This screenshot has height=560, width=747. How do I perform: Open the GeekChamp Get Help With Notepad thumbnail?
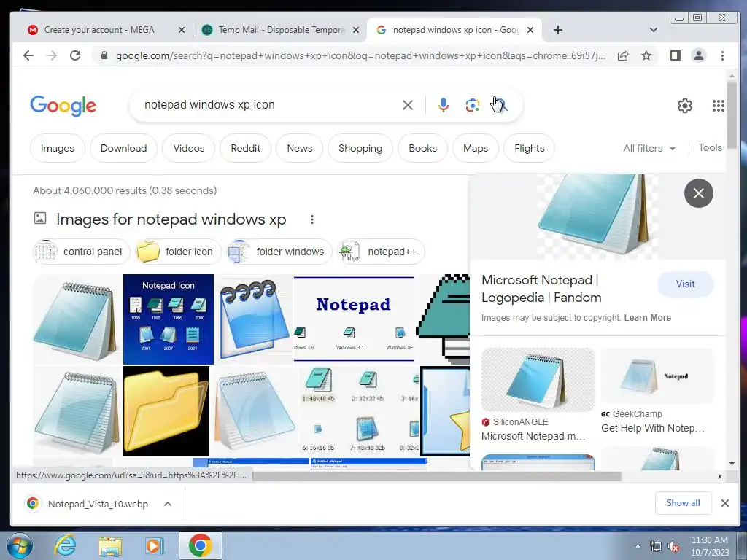click(x=657, y=376)
